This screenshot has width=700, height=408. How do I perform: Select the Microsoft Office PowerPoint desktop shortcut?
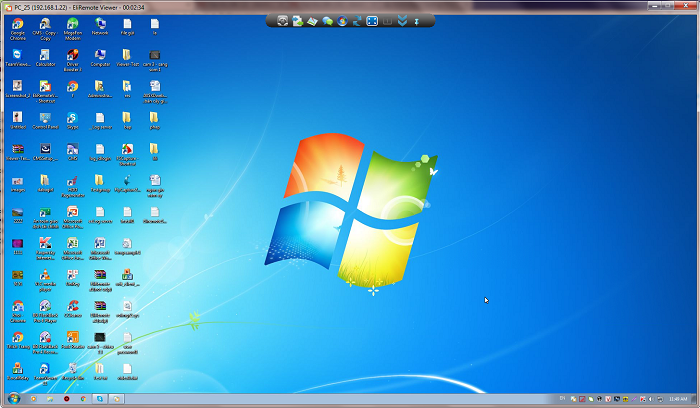click(72, 217)
